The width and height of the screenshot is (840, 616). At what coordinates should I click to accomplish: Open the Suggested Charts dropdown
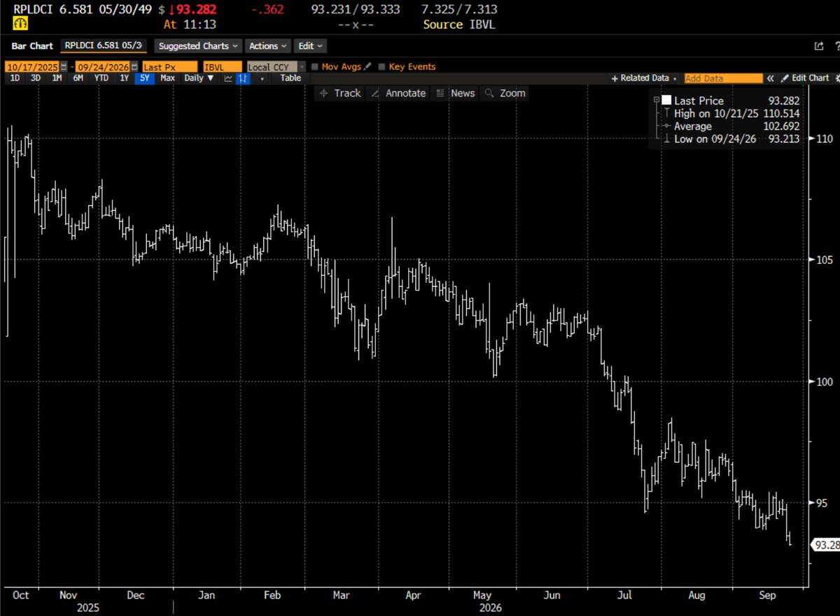click(x=197, y=46)
